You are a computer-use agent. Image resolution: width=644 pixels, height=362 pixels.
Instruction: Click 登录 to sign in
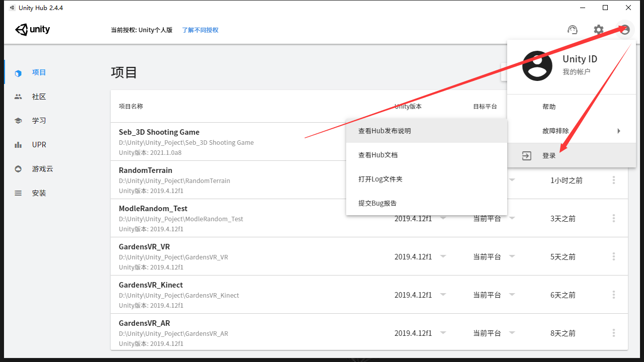click(x=549, y=155)
